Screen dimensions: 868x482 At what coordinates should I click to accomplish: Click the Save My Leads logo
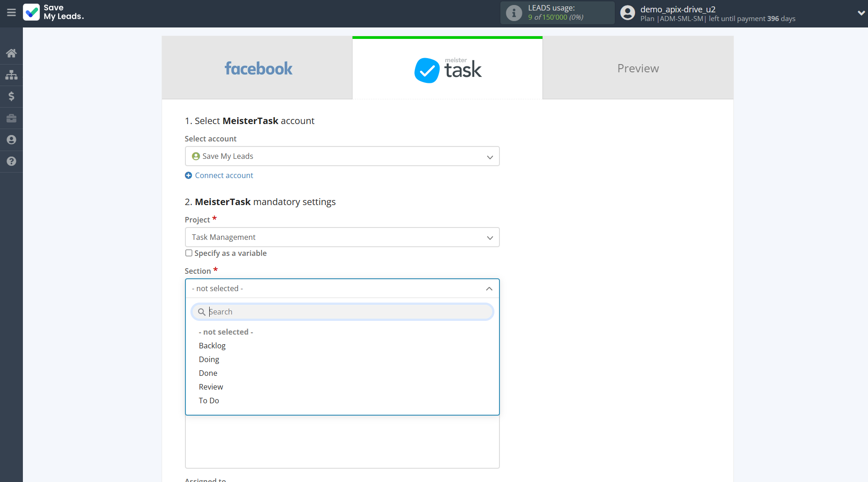(x=53, y=13)
